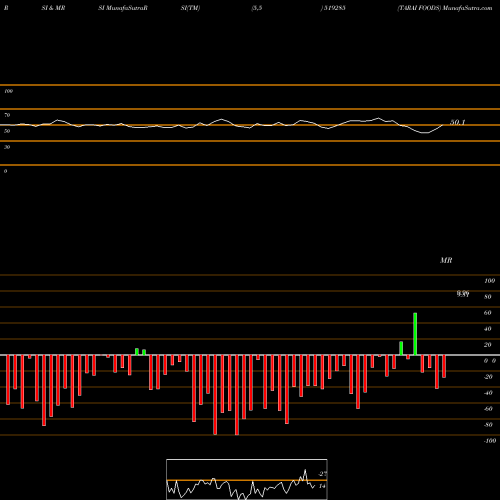The image size is (500, 500).
Task: Click the MR axis label -100
Action: [490, 441]
